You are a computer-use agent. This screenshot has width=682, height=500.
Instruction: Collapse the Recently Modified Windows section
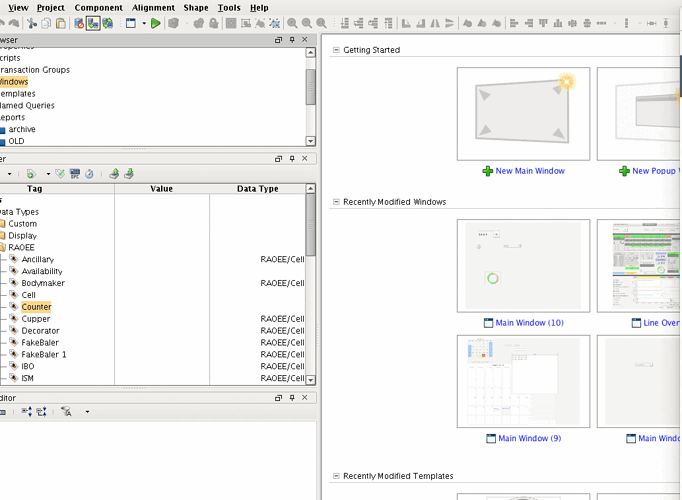click(x=335, y=202)
